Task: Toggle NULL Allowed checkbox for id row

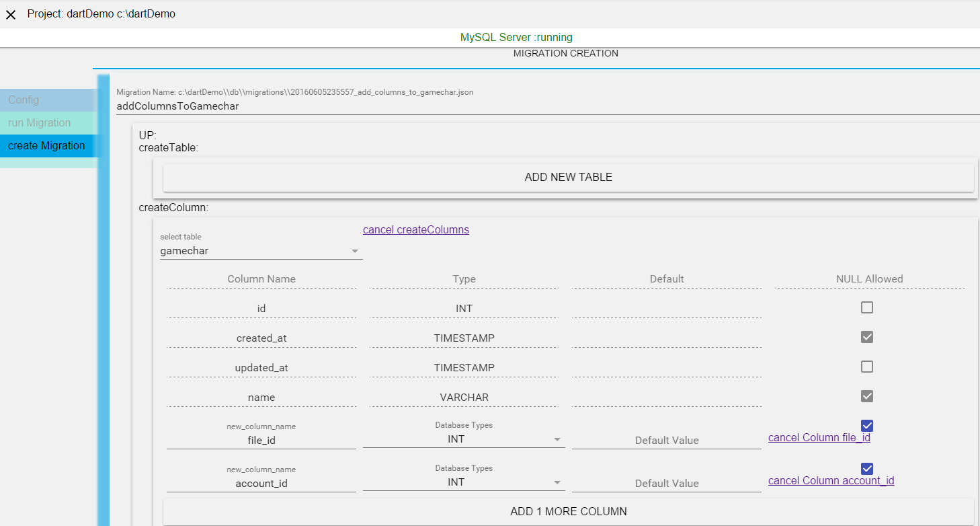Action: pyautogui.click(x=867, y=307)
